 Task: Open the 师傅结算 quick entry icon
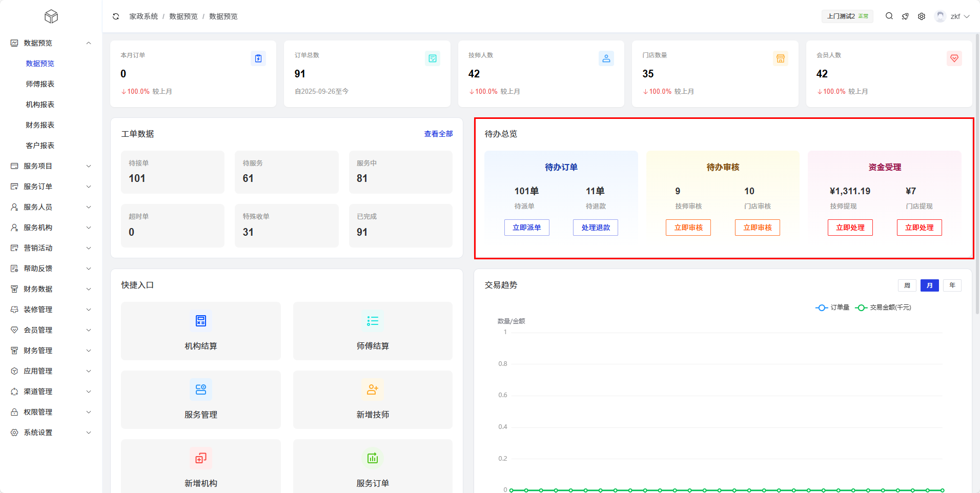click(373, 321)
